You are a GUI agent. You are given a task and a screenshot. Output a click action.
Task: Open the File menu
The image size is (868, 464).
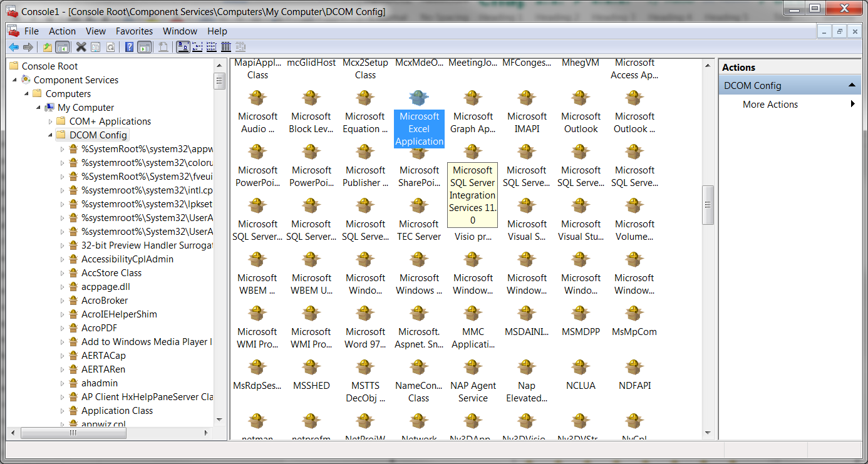[x=31, y=31]
